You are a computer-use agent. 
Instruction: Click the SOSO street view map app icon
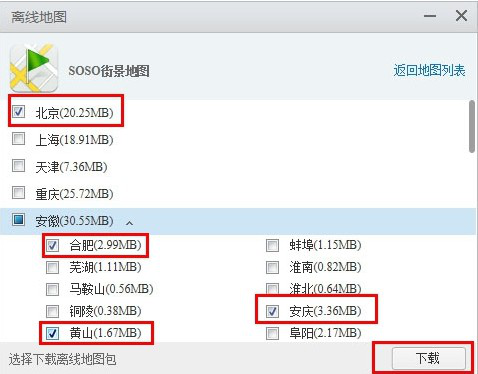click(34, 68)
